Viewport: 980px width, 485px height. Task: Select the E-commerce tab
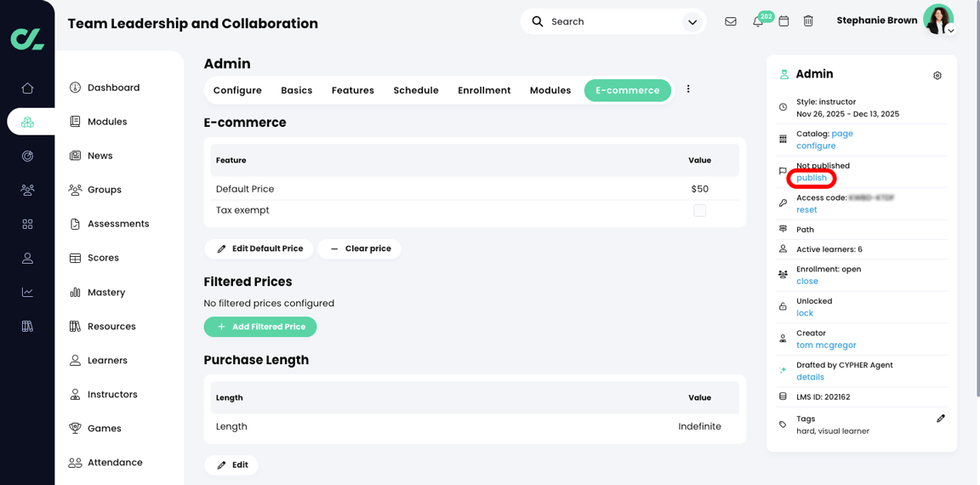pyautogui.click(x=628, y=90)
